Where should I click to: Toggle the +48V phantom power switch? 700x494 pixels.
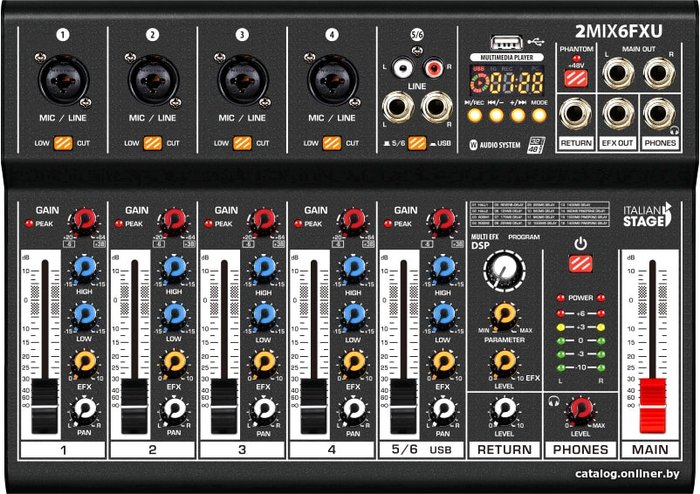point(573,79)
